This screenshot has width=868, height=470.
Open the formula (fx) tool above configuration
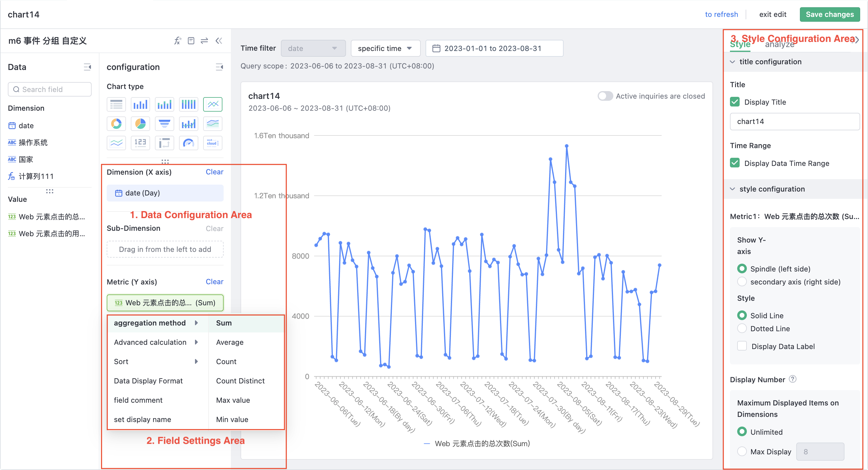(178, 40)
